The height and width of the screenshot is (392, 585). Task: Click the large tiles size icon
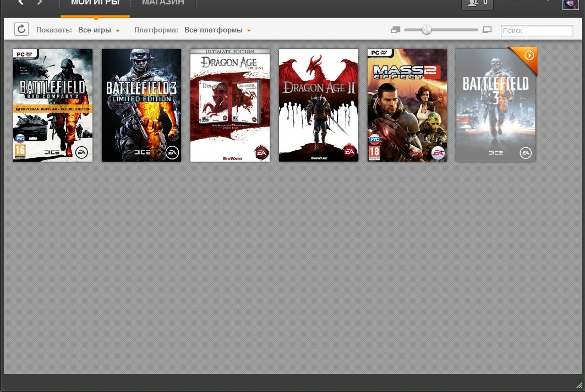[487, 30]
